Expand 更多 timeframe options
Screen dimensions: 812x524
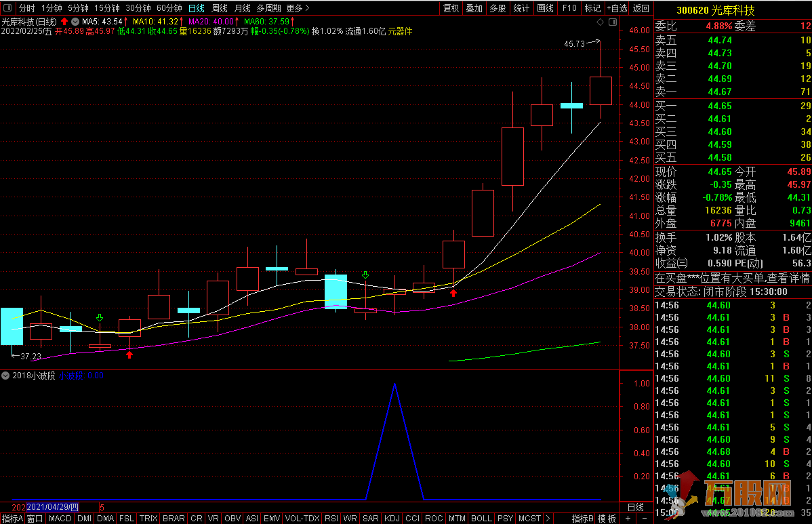click(298, 7)
